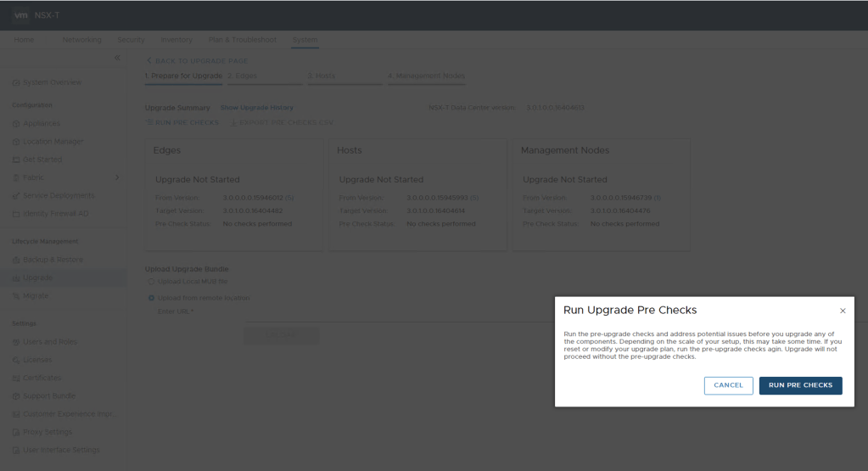Click the Export Pre Checks CSV download icon
Viewport: 868px width, 471px height.
coord(234,123)
